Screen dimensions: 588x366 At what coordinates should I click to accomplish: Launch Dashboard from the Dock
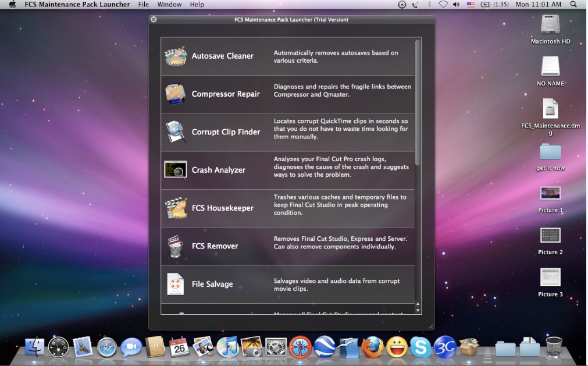click(x=59, y=347)
